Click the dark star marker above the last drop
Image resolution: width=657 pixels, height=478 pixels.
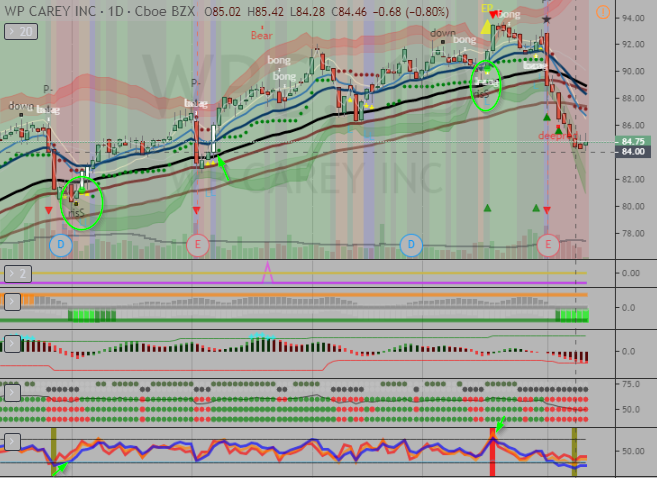(546, 19)
